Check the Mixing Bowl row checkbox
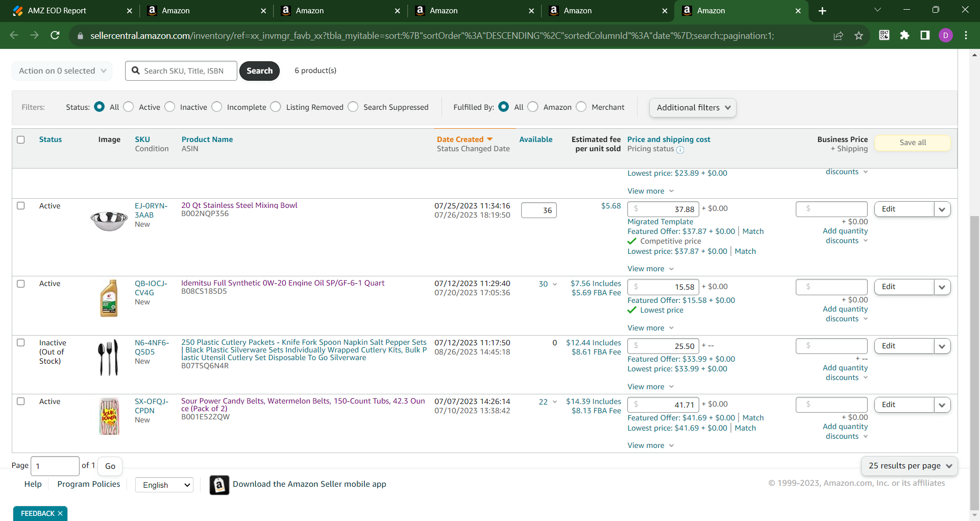This screenshot has height=521, width=980. click(x=21, y=206)
